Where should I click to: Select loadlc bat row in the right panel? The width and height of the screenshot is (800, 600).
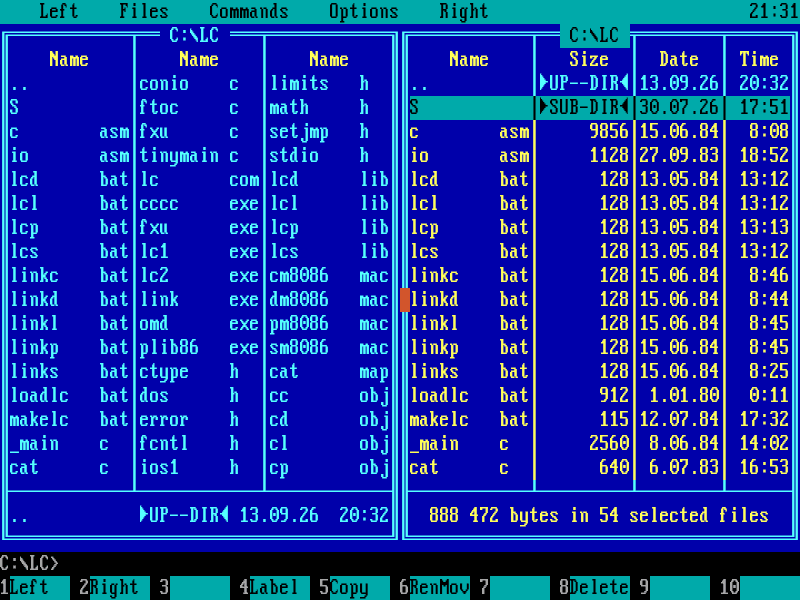click(x=599, y=395)
